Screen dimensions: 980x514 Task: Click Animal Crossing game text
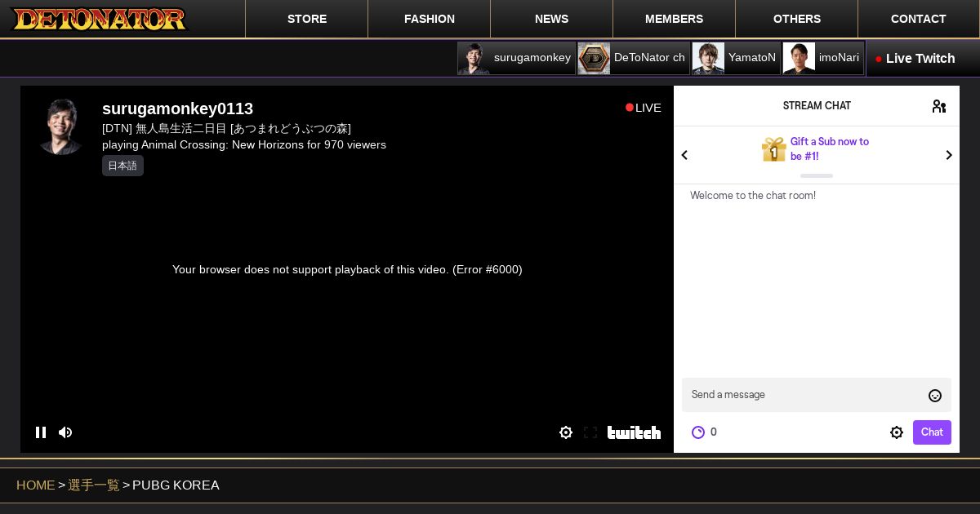[222, 144]
